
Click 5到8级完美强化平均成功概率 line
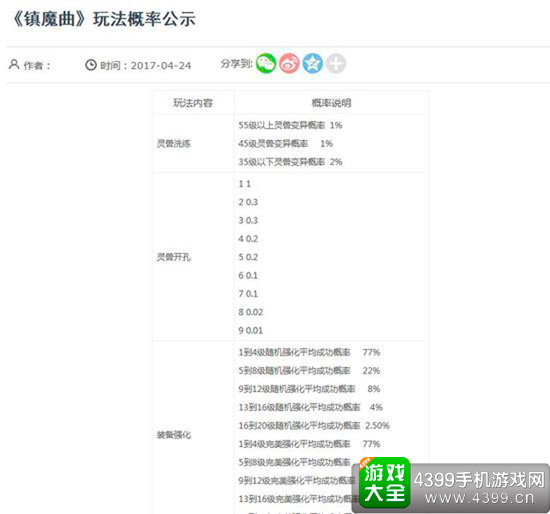pyautogui.click(x=294, y=462)
